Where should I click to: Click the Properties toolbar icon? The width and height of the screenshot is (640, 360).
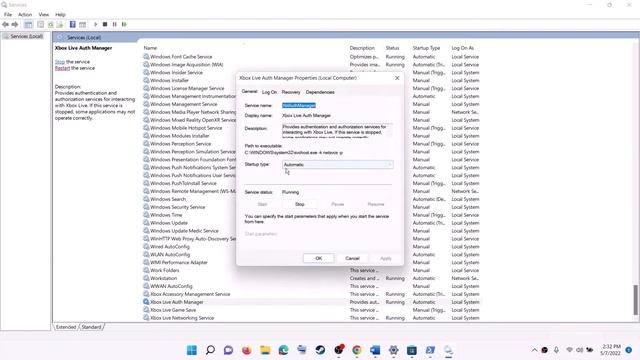[40, 24]
